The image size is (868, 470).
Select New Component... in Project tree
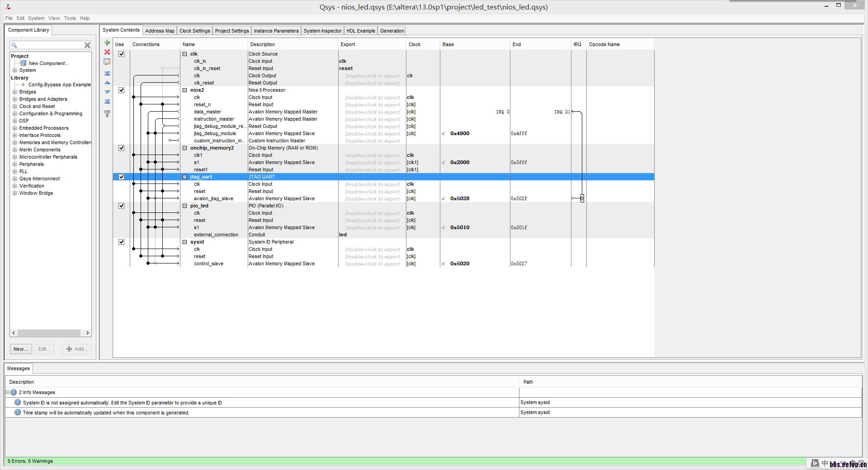tap(48, 63)
